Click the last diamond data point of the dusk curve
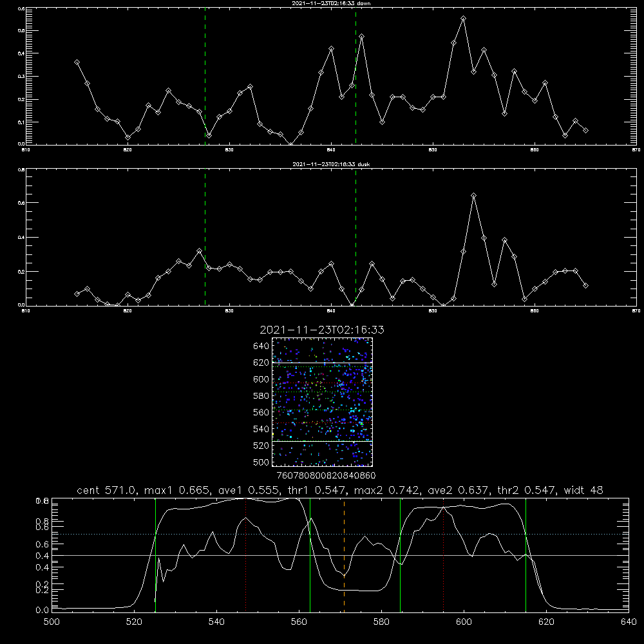 [x=585, y=285]
